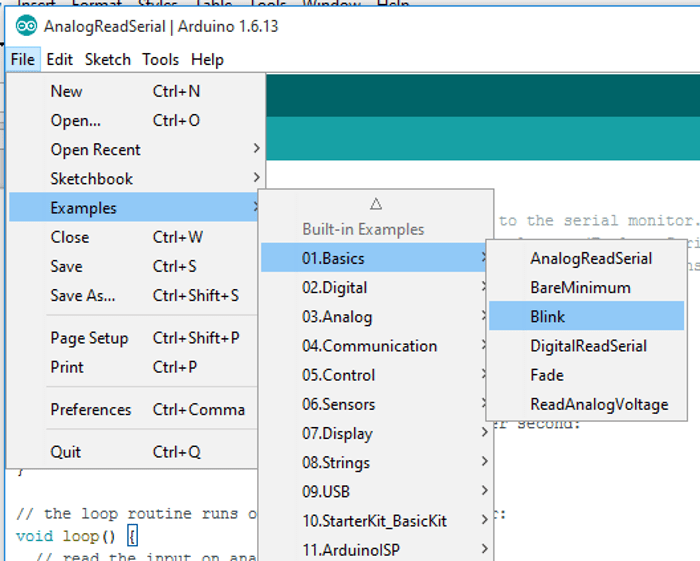Expand the 11.ArduinoISP examples category
Image resolution: width=700 pixels, height=561 pixels.
375,550
